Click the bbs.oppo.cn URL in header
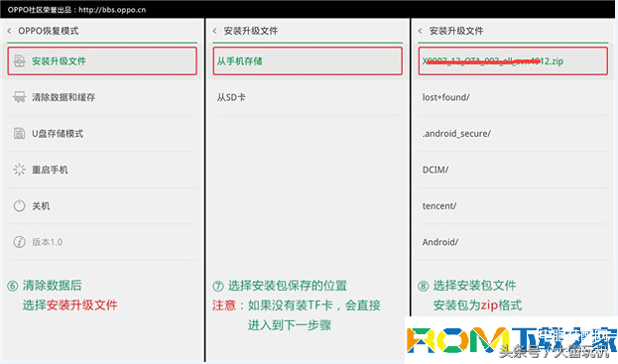 112,10
